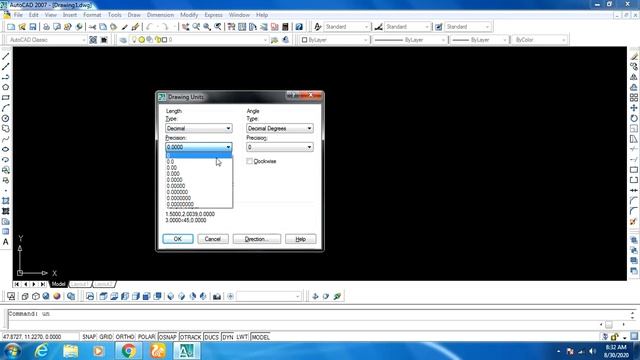Open File Explorer from taskbar

pyautogui.click(x=71, y=351)
